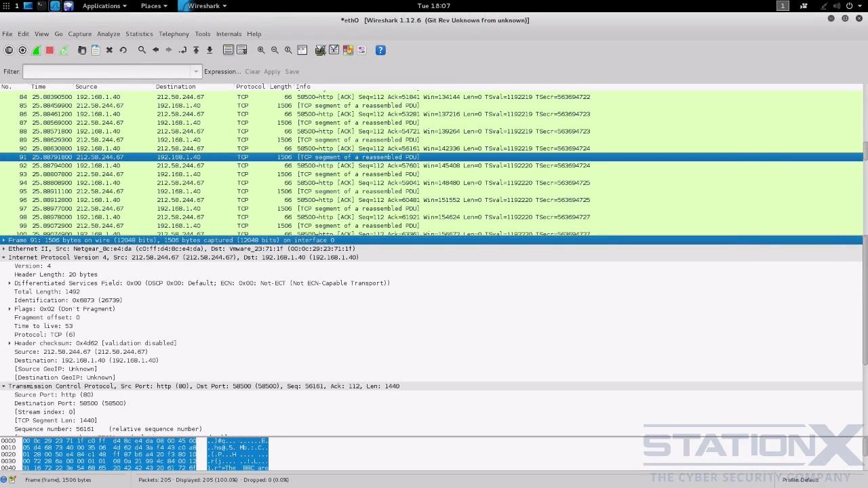Zoom out on packet text

(275, 50)
